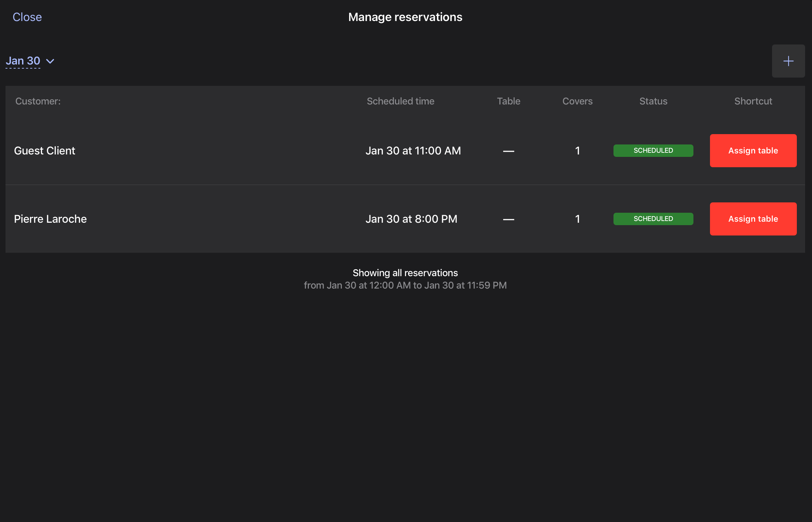Close the Manage reservations screen
Viewport: 812px width, 522px height.
click(27, 17)
